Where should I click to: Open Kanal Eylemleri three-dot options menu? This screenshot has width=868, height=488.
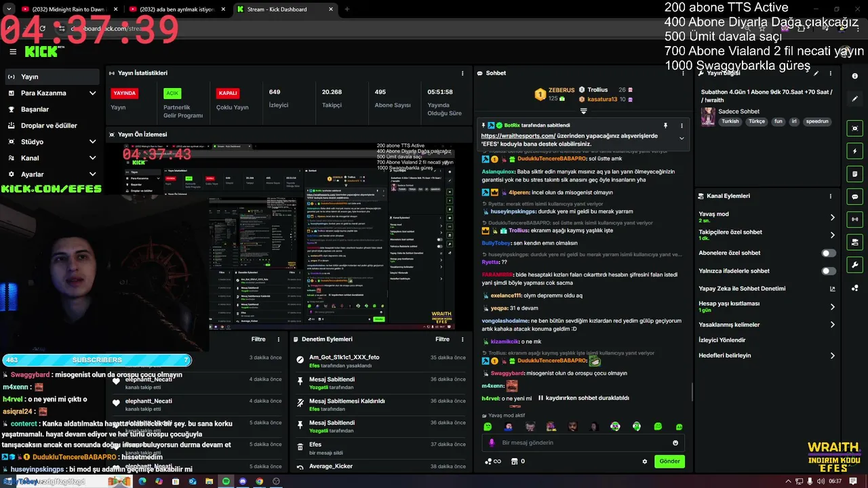831,196
